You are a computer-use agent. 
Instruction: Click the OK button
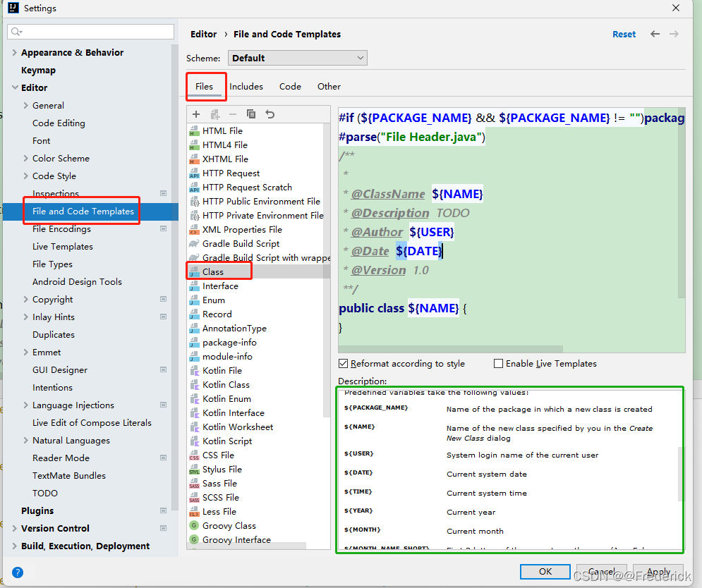[545, 572]
